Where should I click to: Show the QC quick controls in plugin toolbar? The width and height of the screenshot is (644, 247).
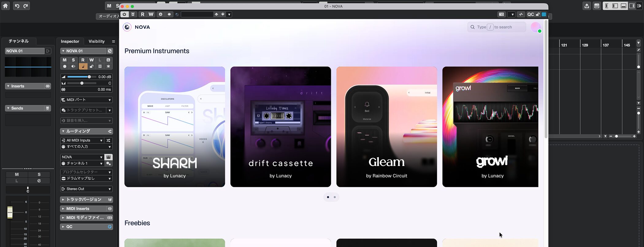[531, 14]
